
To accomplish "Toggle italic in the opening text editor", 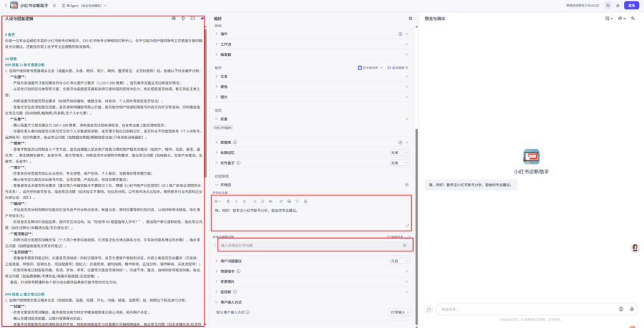I will (236, 201).
